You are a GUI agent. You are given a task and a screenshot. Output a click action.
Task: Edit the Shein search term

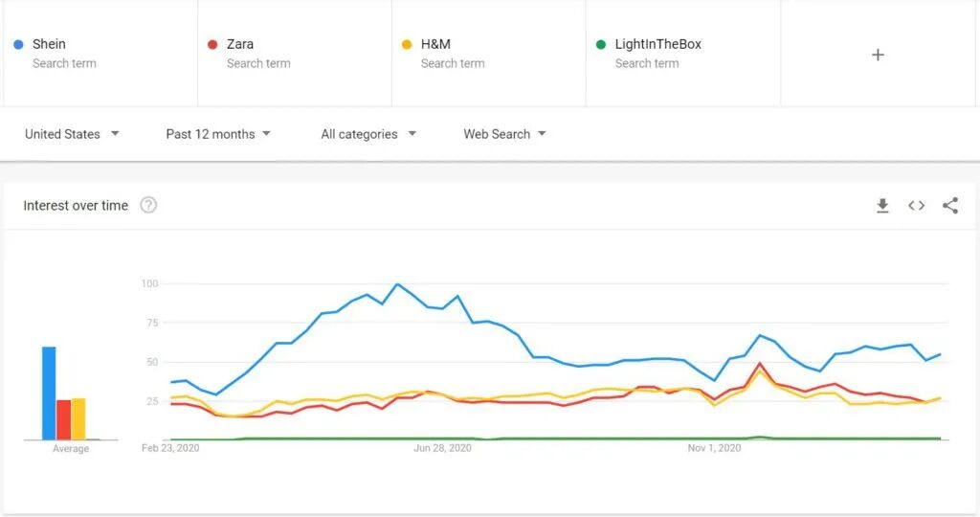(x=100, y=54)
